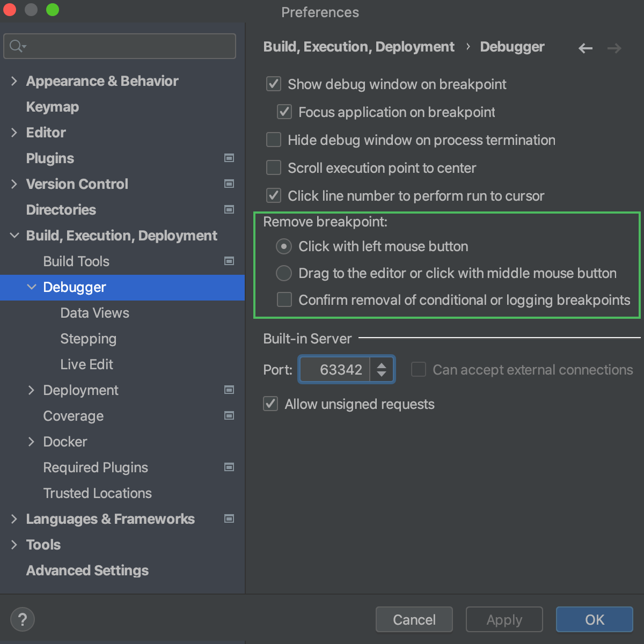Open help via the question mark icon
This screenshot has height=644, width=644.
click(23, 619)
